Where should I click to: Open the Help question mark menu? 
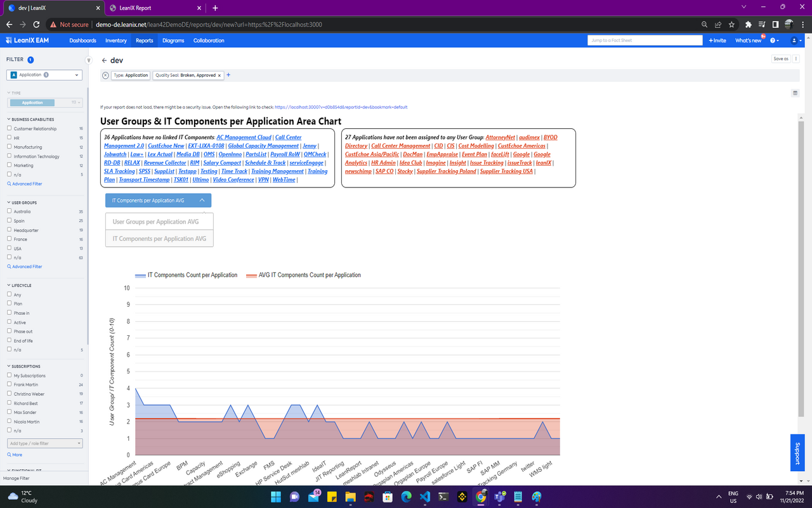[x=775, y=40]
